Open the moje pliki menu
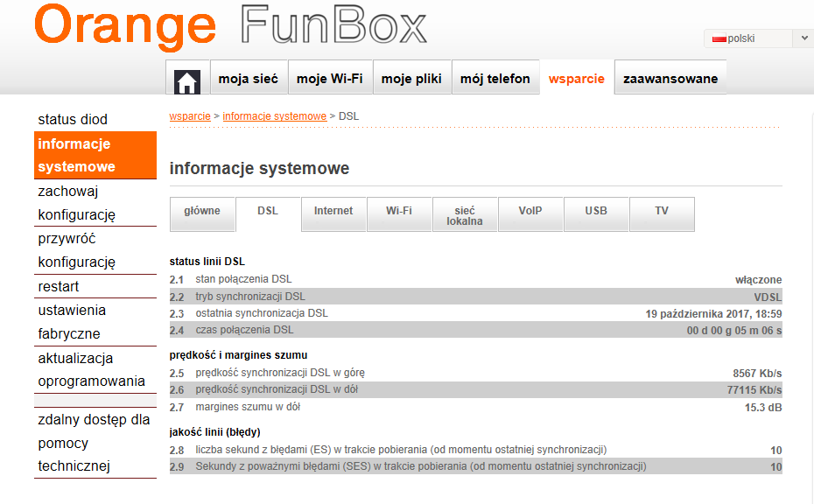 [411, 79]
